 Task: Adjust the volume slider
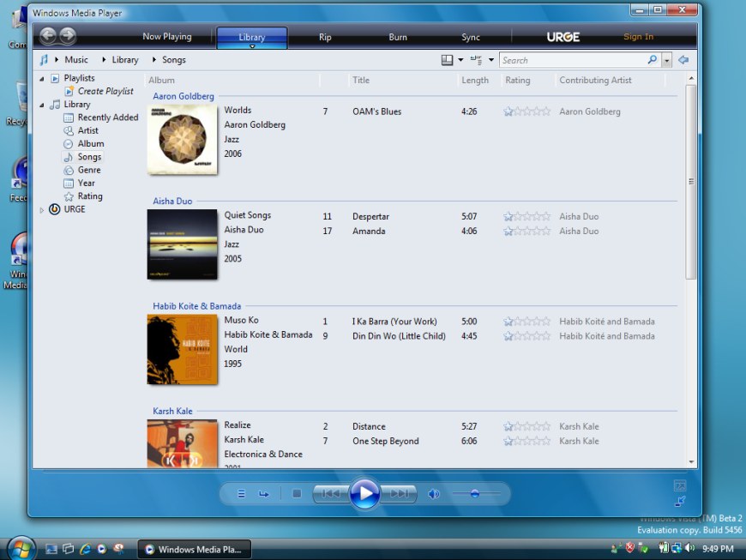point(476,494)
